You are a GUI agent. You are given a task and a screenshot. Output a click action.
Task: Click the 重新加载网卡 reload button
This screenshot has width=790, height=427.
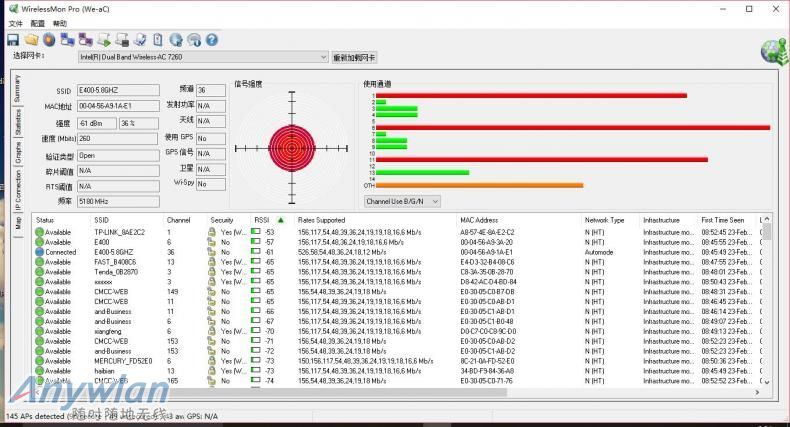355,58
